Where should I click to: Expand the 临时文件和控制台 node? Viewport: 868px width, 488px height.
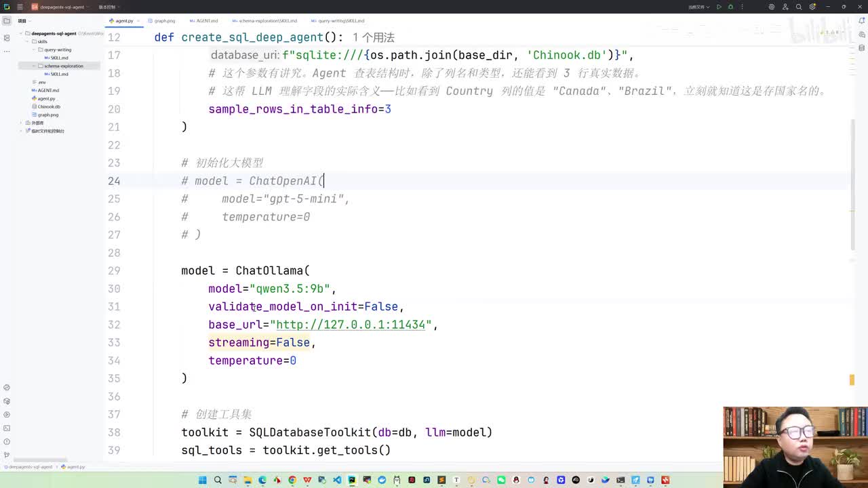tap(21, 131)
